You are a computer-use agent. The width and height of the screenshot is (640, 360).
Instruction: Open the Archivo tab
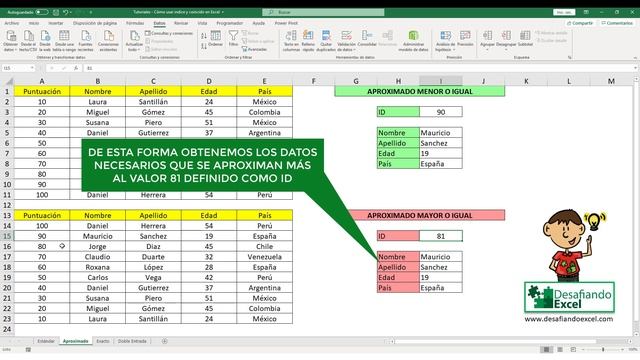click(11, 23)
